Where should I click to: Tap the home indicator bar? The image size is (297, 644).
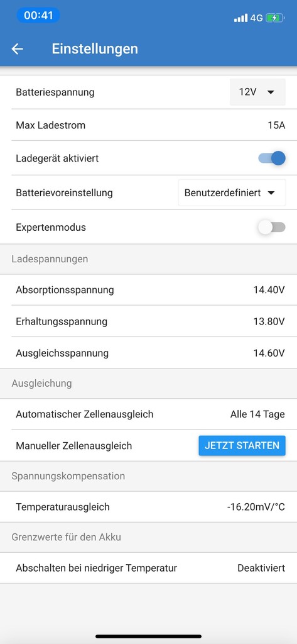click(x=148, y=636)
